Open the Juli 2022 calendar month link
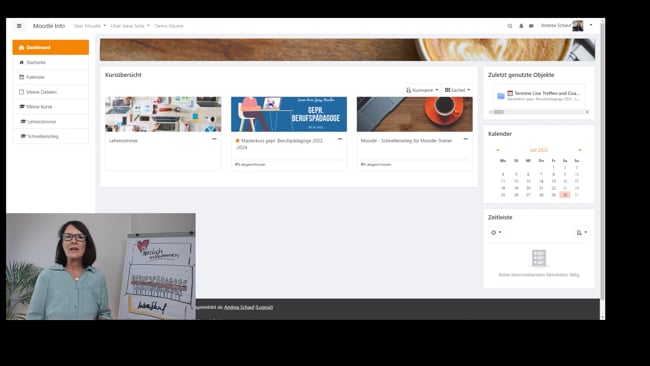The image size is (650, 366). tap(539, 150)
